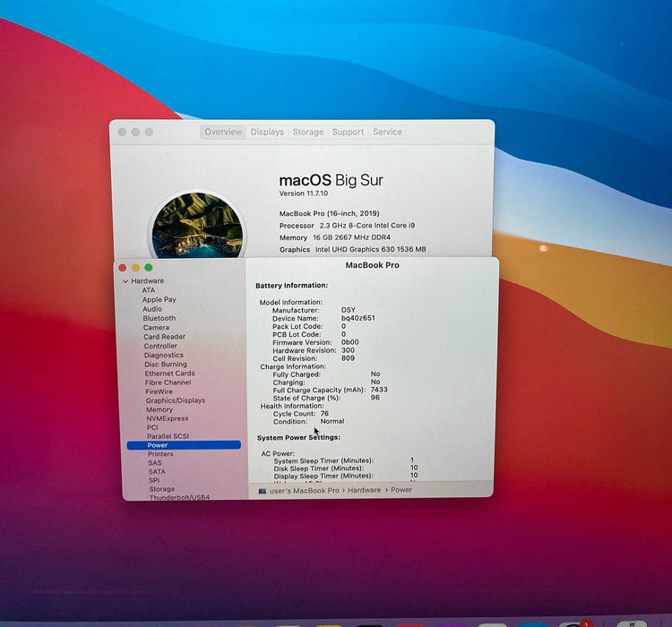Minimize System Information with the yellow button

135,268
